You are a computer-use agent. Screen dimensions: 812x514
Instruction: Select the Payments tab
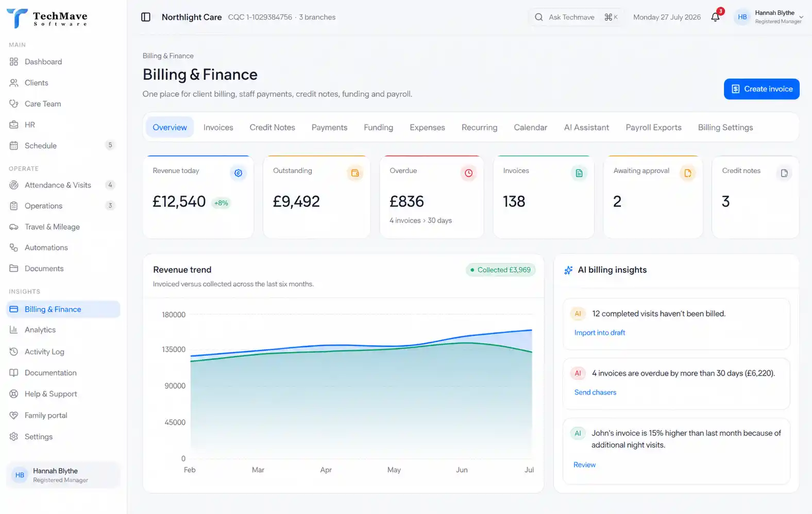[329, 127]
